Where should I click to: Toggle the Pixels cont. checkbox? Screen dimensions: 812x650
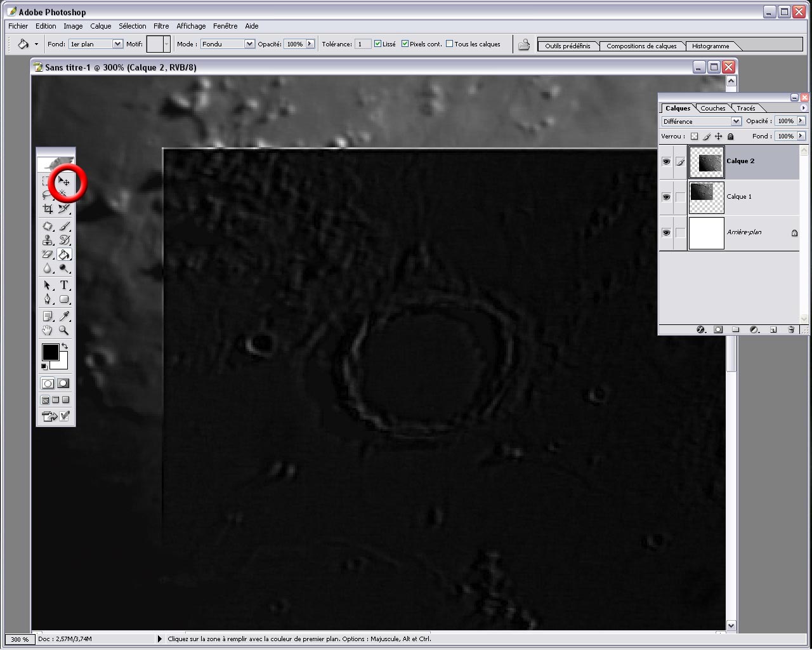(x=405, y=44)
